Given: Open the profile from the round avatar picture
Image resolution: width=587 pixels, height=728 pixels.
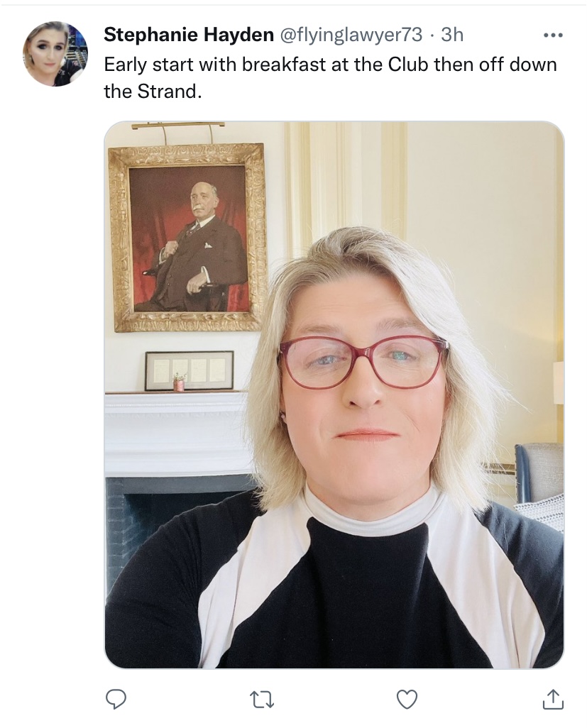Looking at the screenshot, I should pyautogui.click(x=55, y=54).
